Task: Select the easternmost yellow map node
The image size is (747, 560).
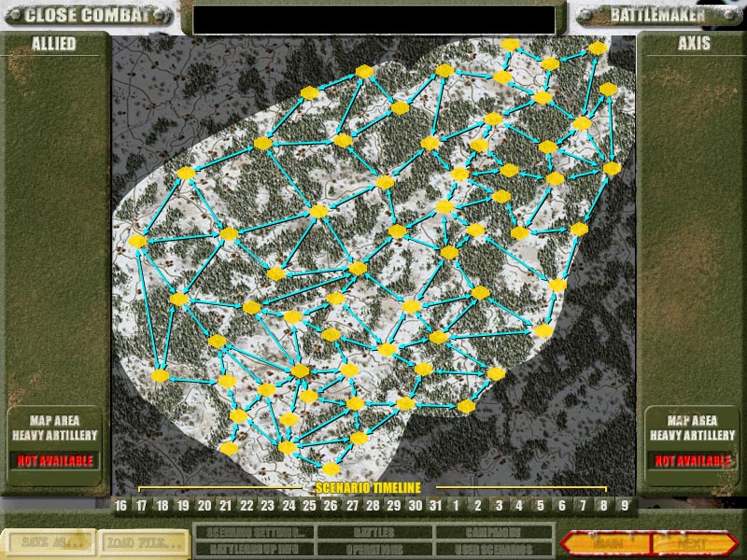Action: pos(613,168)
